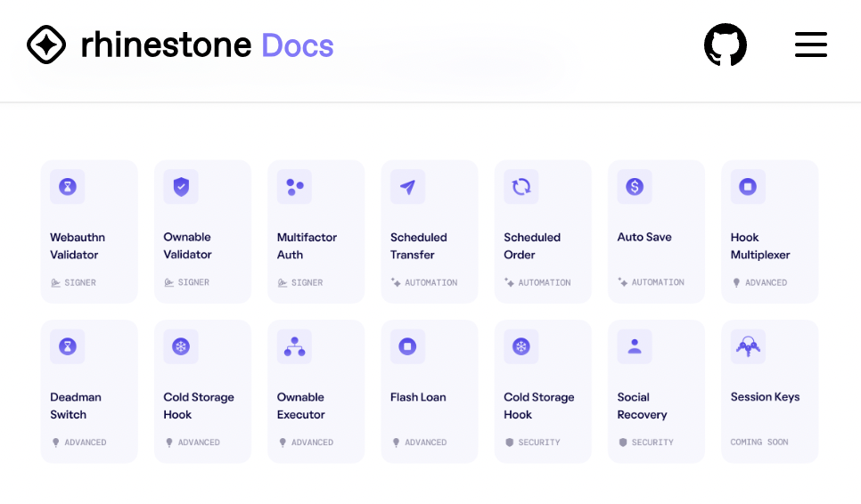This screenshot has width=861, height=504.
Task: Click the Scheduled Transfer paper plane icon
Action: 408,186
